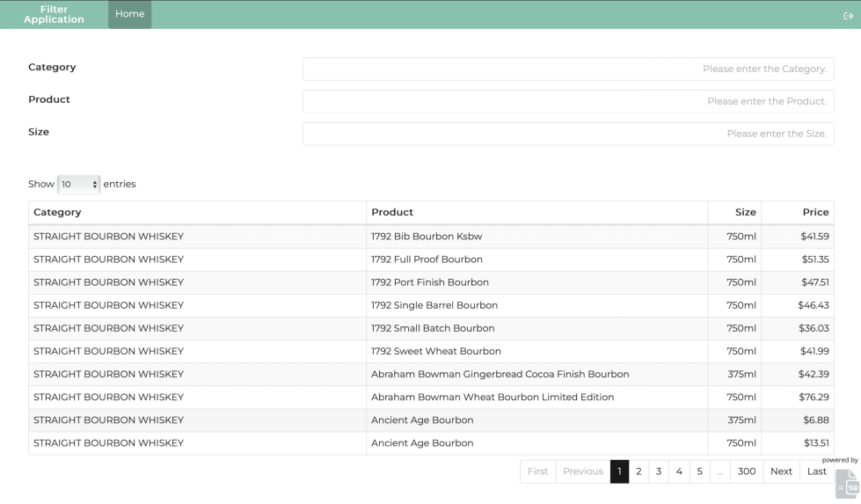Viewport: 861px width, 504px height.
Task: Sort by the Product column header
Action: point(536,213)
